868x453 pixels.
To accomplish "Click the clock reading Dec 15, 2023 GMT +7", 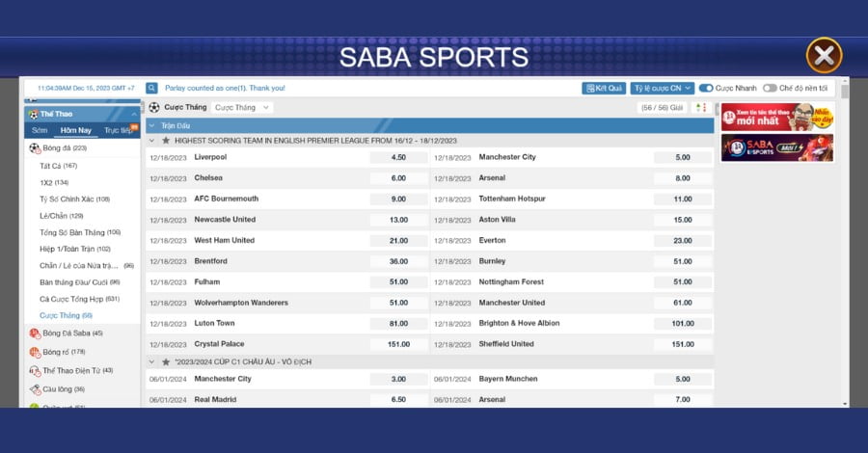I will pyautogui.click(x=86, y=88).
